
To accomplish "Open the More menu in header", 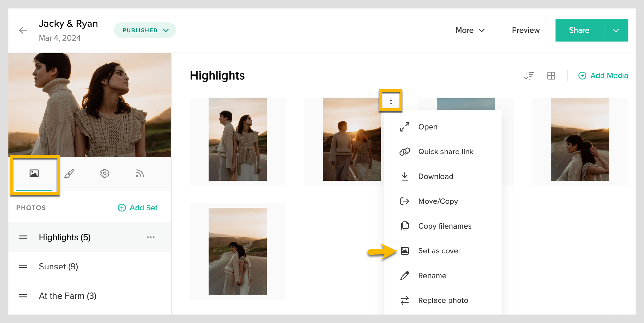I will pos(470,30).
